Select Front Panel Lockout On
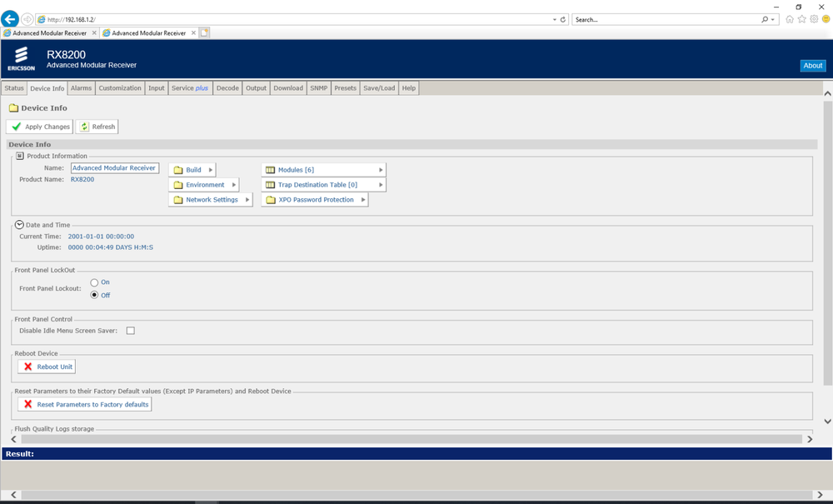The height and width of the screenshot is (504, 833). click(95, 282)
